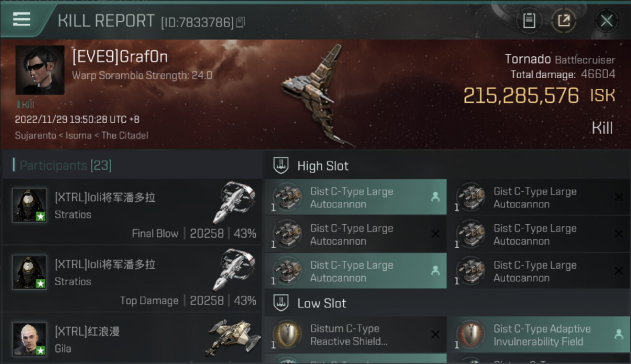This screenshot has height=364, width=631.
Task: Click the clipboard copy report icon
Action: coord(529,21)
